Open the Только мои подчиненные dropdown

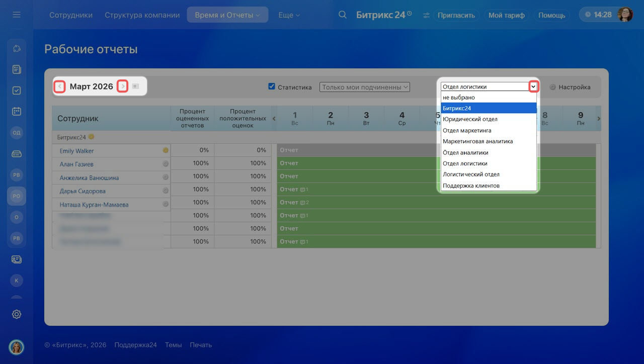[364, 87]
